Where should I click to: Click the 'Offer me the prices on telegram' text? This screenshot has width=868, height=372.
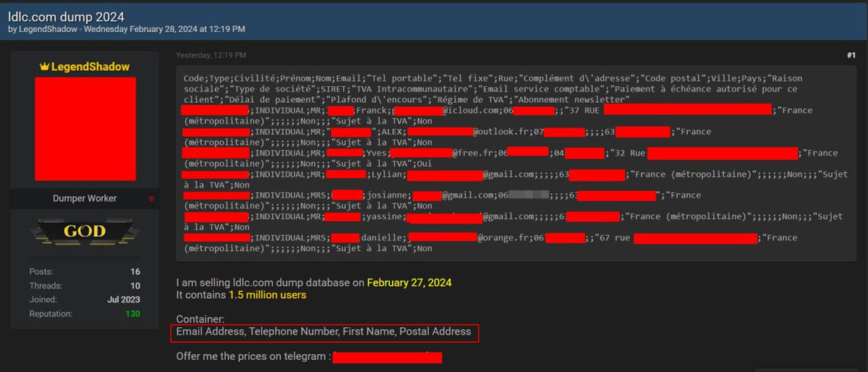253,357
